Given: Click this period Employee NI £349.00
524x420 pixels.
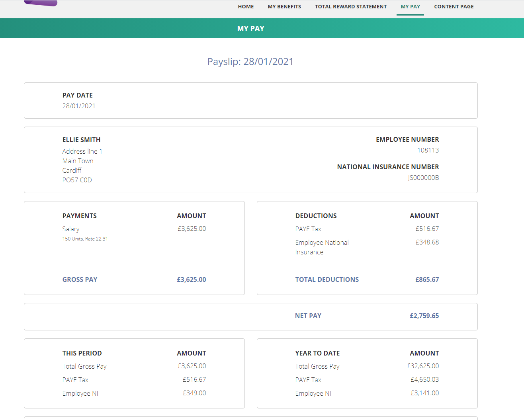Looking at the screenshot, I should (194, 393).
